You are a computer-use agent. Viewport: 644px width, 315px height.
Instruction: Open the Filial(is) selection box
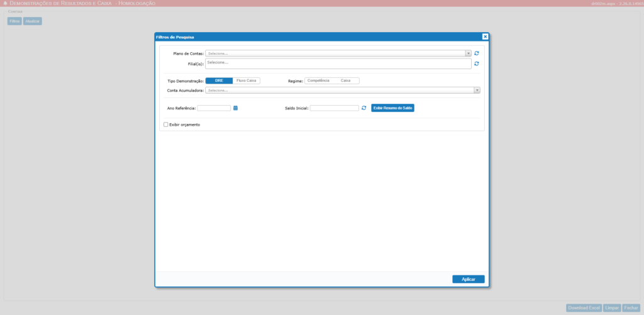(x=338, y=64)
